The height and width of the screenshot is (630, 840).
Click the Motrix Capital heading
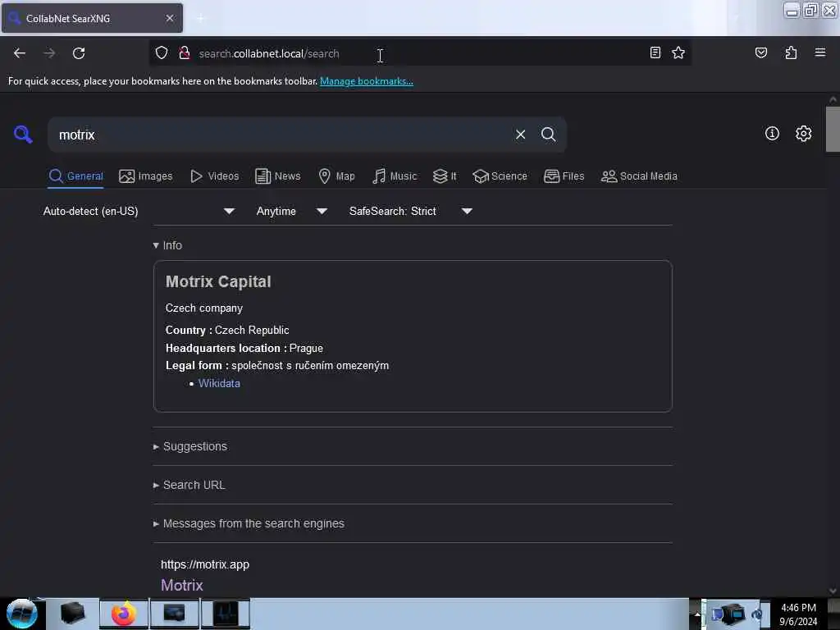click(218, 282)
